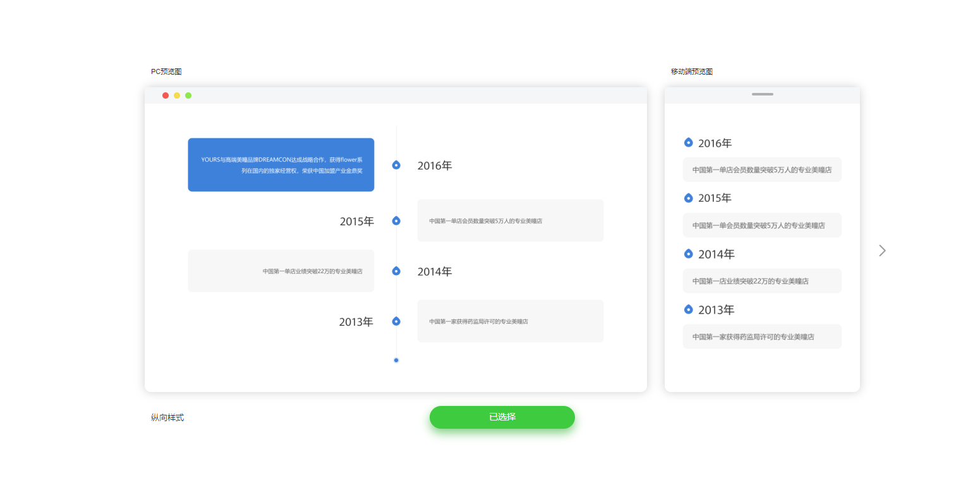This screenshot has height=485, width=980.
Task: Click the red dot in PC preview titlebar
Action: pos(166,95)
